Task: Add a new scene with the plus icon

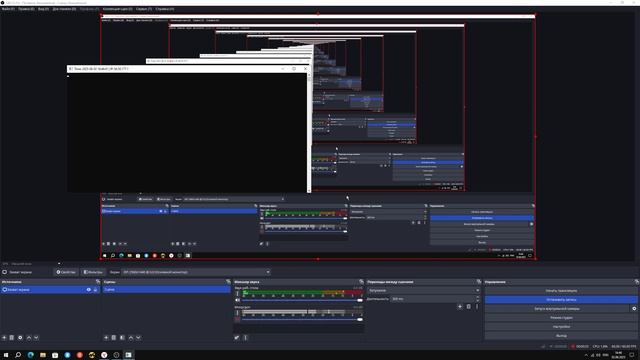Action: [x=106, y=338]
